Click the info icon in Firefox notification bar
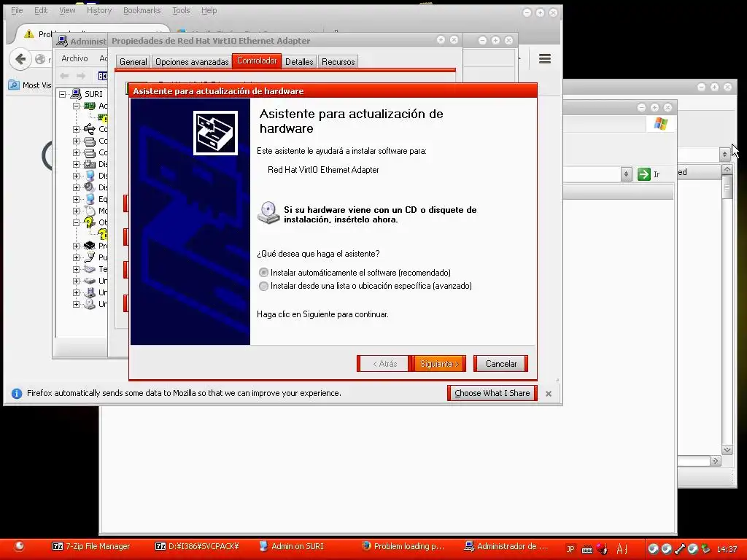The image size is (747, 560). [17, 393]
